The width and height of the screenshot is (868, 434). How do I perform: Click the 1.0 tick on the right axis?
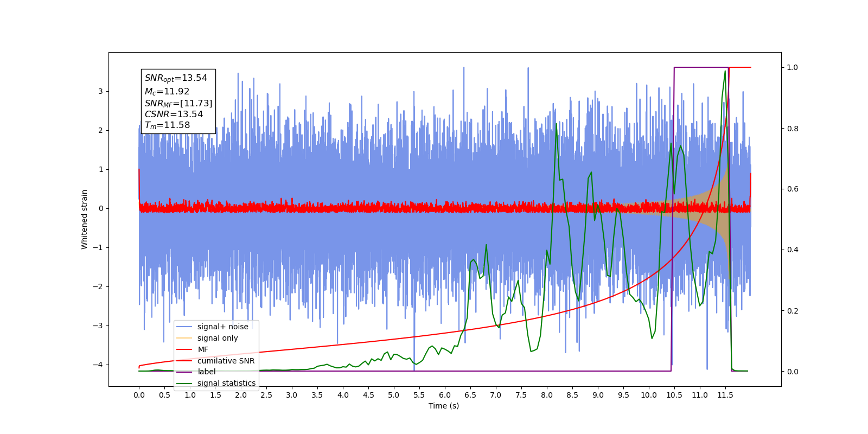(793, 67)
